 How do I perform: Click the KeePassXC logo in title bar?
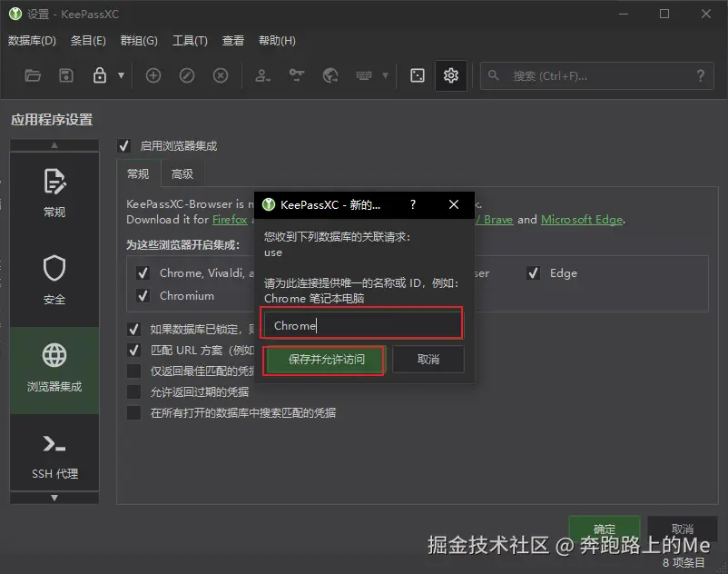point(15,14)
